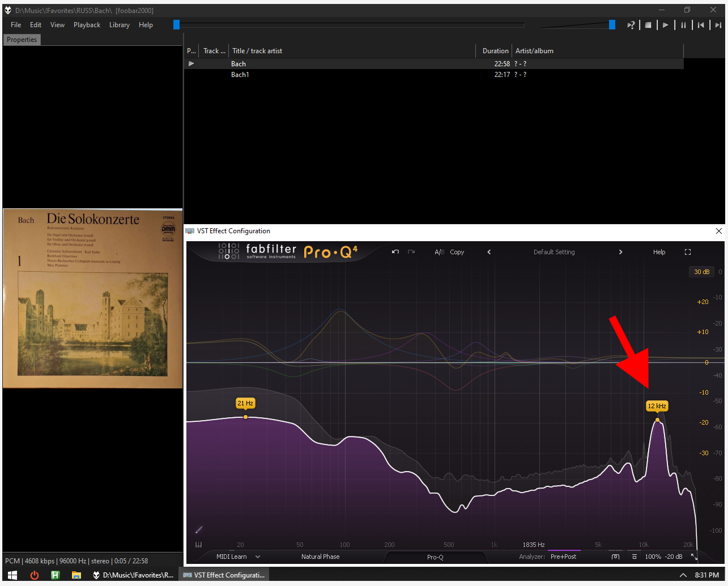Click the 22:17 duration of Bach1
The width and height of the screenshot is (728, 586).
tap(502, 75)
